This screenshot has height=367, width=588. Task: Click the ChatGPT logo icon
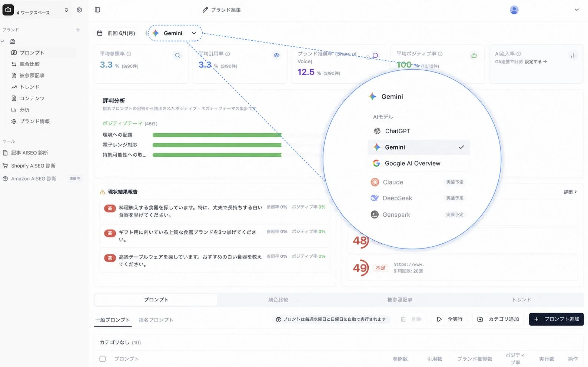coord(377,131)
